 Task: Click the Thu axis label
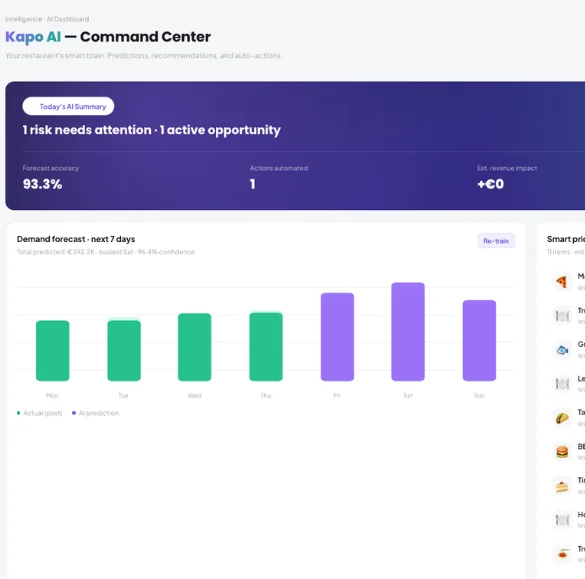[266, 395]
